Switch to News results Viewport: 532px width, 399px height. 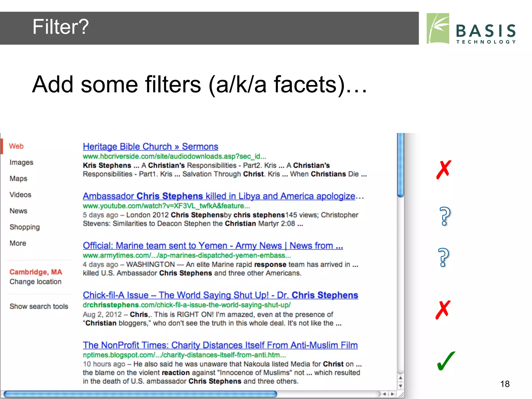pos(18,211)
